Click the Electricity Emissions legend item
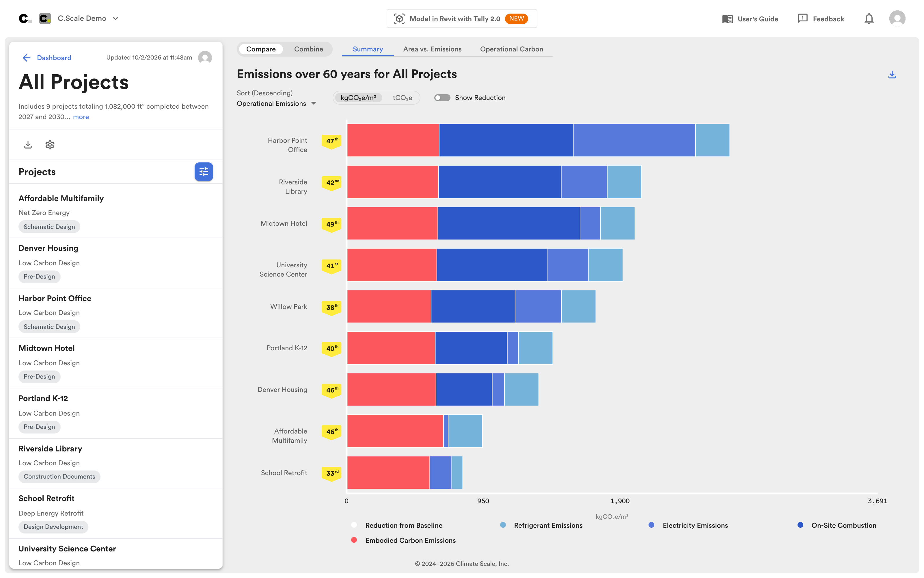Image resolution: width=924 pixels, height=578 pixels. tap(688, 525)
